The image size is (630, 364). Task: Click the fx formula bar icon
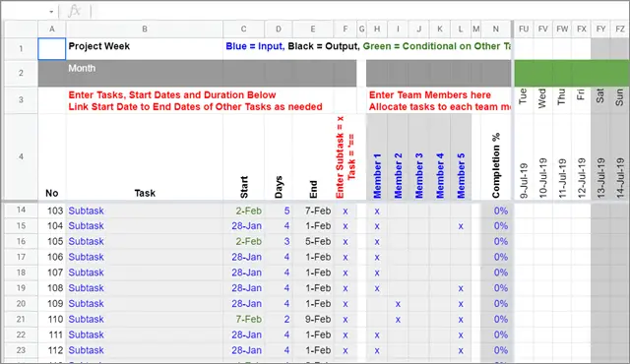point(75,11)
